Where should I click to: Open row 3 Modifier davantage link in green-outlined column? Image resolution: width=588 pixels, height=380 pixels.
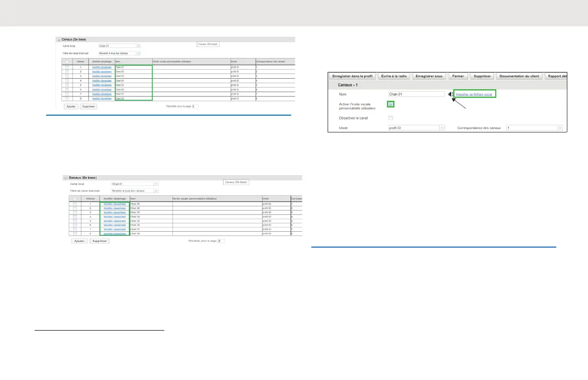click(x=114, y=212)
